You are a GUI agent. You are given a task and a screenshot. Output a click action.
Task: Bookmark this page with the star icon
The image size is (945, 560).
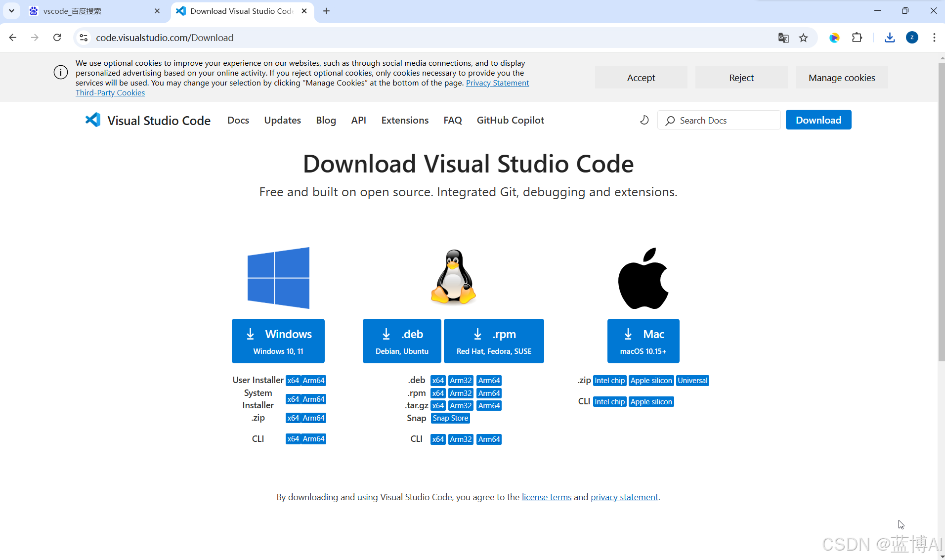coord(804,38)
